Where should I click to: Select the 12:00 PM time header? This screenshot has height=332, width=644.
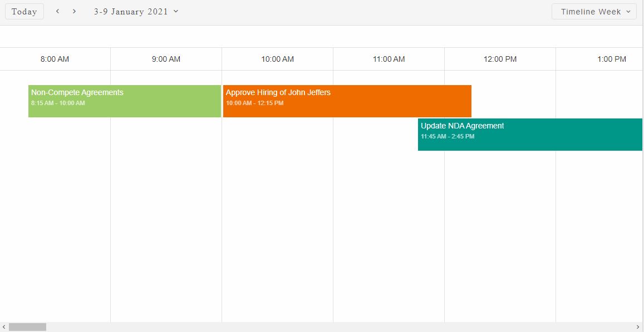tap(500, 59)
